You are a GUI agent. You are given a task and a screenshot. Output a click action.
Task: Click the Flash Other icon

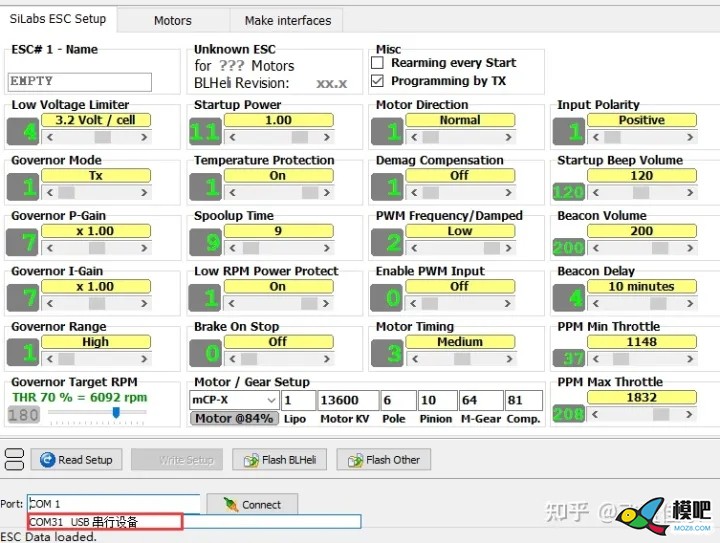(x=355, y=460)
